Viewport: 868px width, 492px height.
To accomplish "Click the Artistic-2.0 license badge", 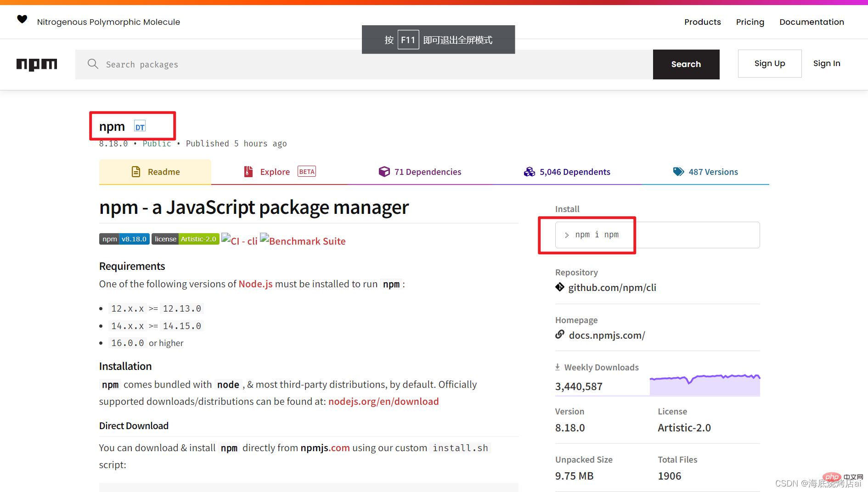I will click(x=185, y=239).
